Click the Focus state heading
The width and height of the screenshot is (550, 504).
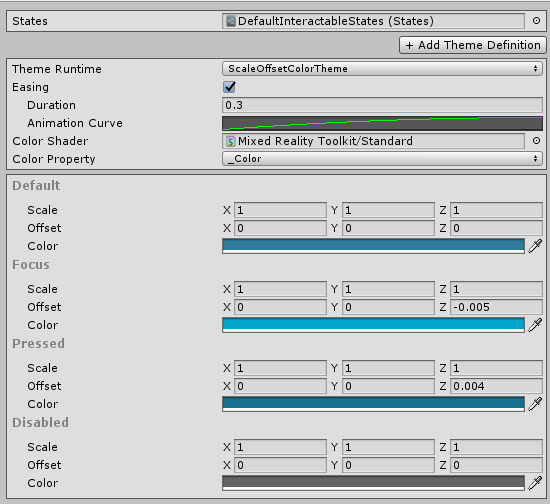click(x=31, y=264)
